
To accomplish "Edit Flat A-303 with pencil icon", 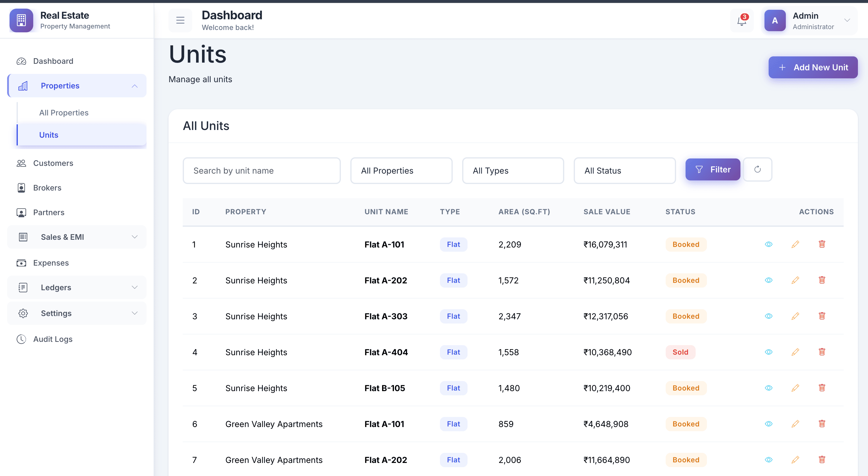I will click(x=795, y=316).
